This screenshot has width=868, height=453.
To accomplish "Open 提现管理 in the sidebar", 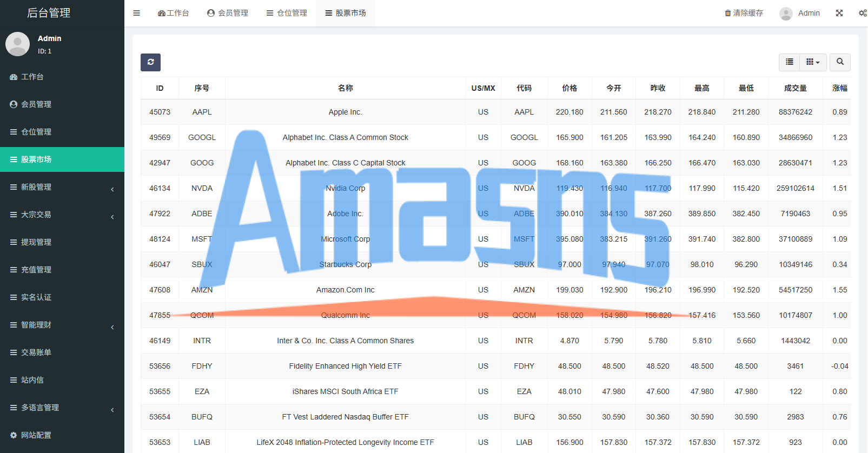I will (62, 242).
